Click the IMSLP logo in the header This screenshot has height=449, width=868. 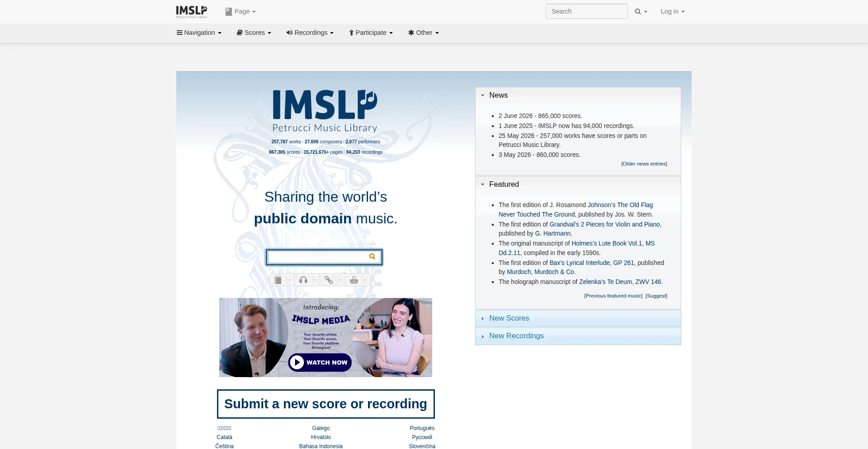192,12
